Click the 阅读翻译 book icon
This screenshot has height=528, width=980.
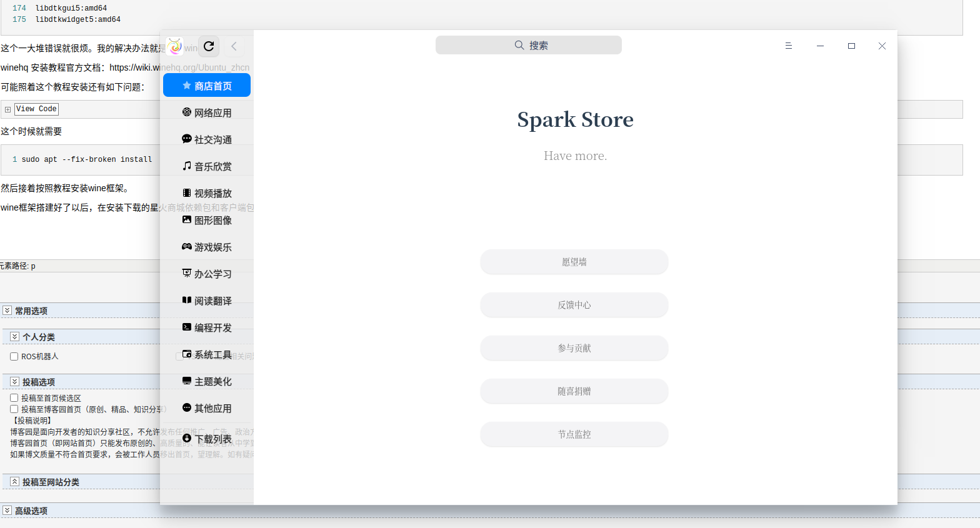186,301
